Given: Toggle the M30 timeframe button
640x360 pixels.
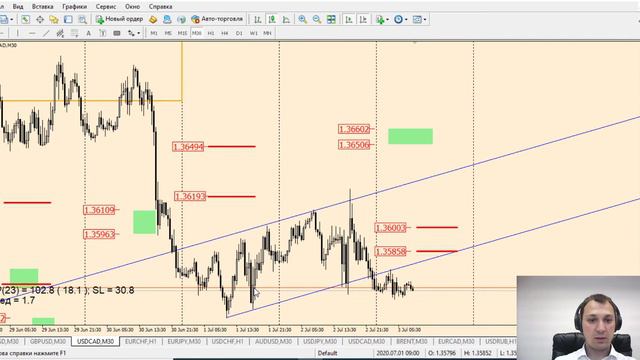Looking at the screenshot, I should coord(197,33).
